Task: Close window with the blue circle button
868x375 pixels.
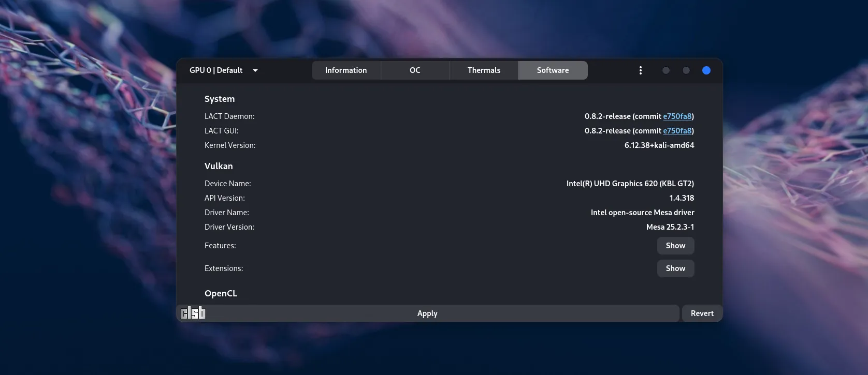Action: [706, 70]
